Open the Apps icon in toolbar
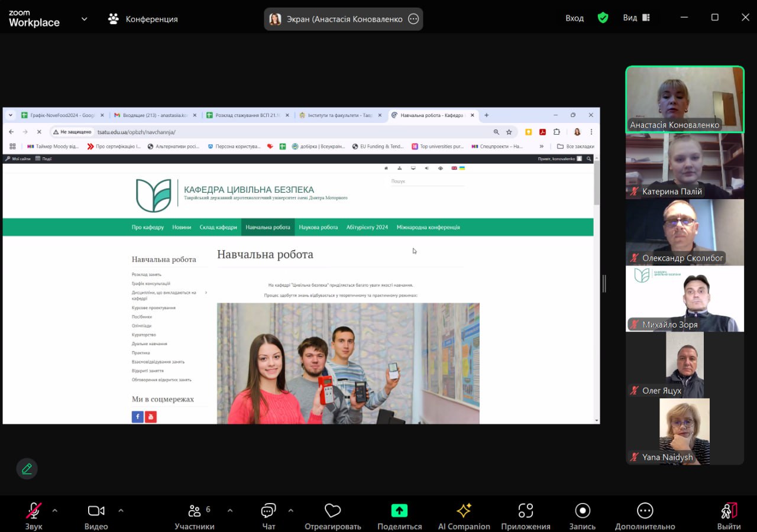 point(525,511)
